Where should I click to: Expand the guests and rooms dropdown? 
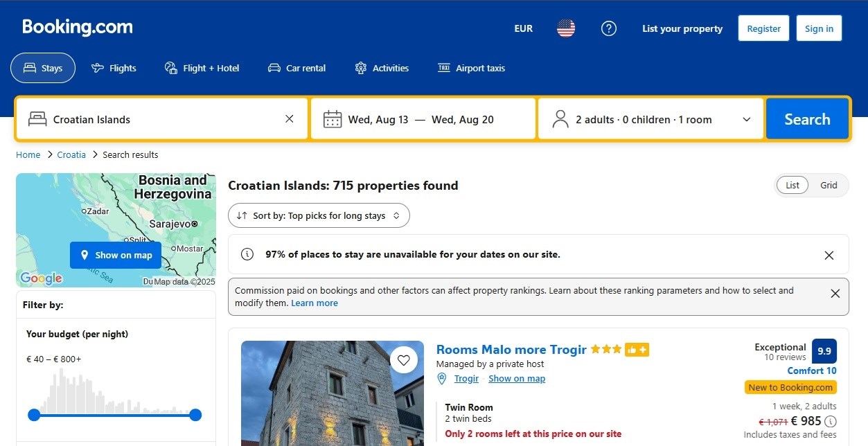coord(650,119)
